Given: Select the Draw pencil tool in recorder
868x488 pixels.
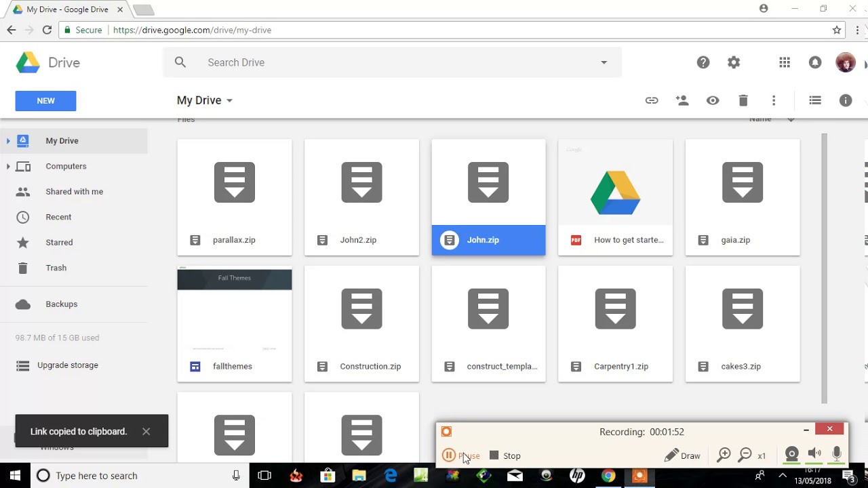Looking at the screenshot, I should click(682, 455).
